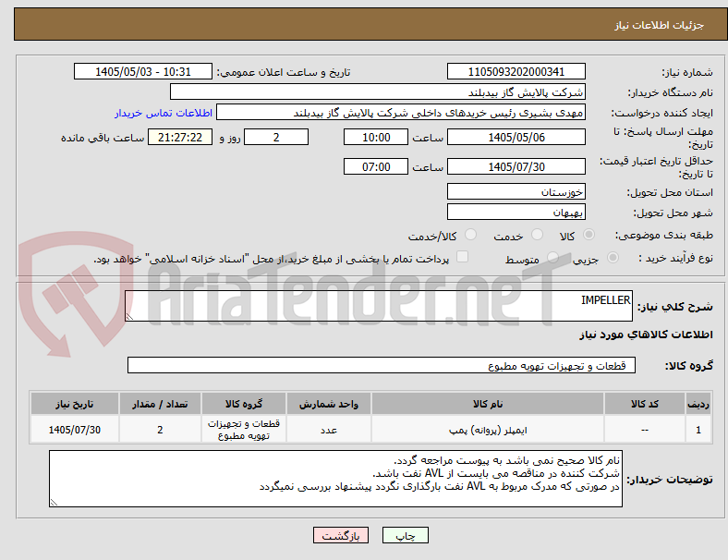This screenshot has height=560, width=728.
Task: Click the بازگشت (back) button
Action: (341, 535)
